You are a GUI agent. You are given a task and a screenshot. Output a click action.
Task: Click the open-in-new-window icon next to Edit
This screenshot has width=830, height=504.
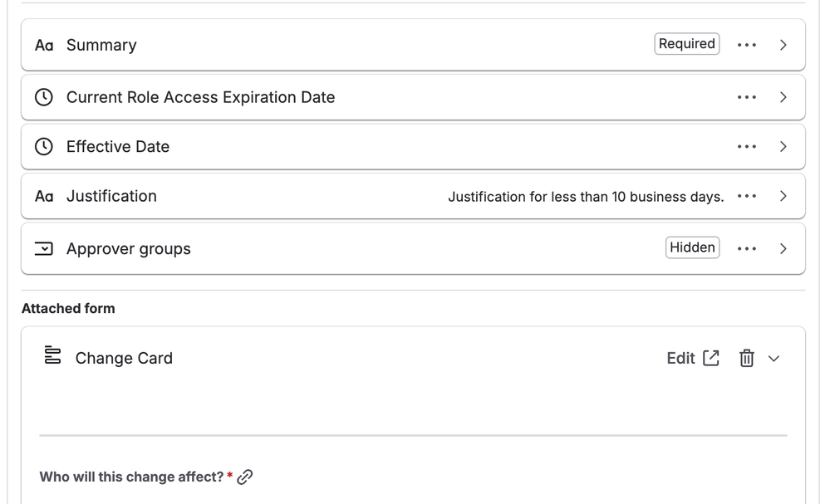tap(711, 358)
